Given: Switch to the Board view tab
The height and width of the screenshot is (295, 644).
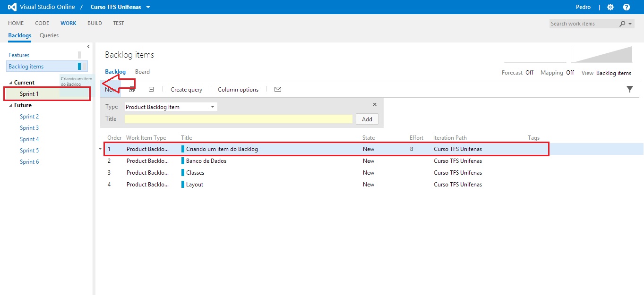Looking at the screenshot, I should [142, 72].
